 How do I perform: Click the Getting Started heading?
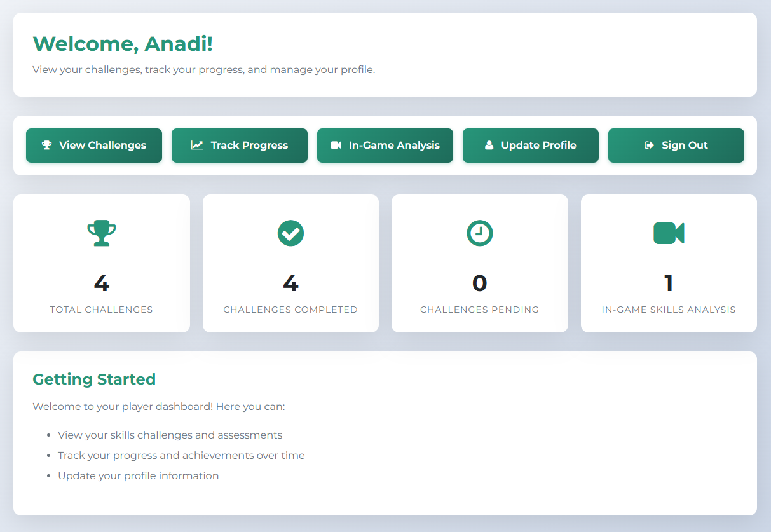point(94,379)
